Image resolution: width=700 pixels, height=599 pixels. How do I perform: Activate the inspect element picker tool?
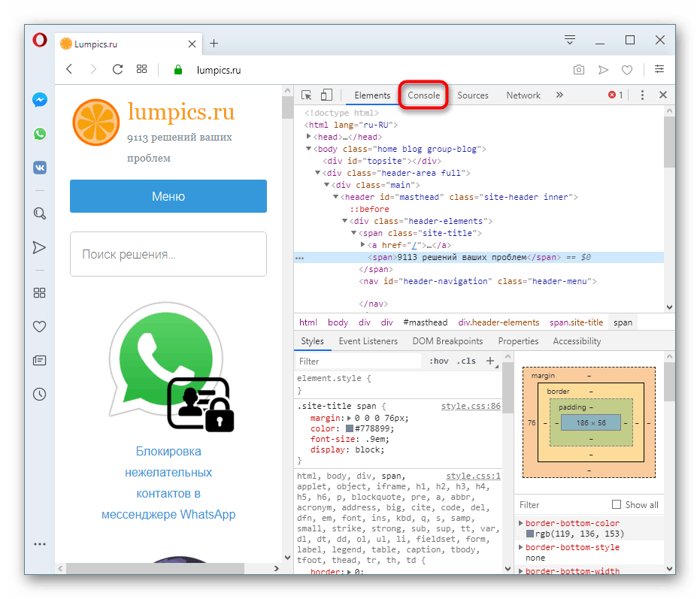[306, 95]
